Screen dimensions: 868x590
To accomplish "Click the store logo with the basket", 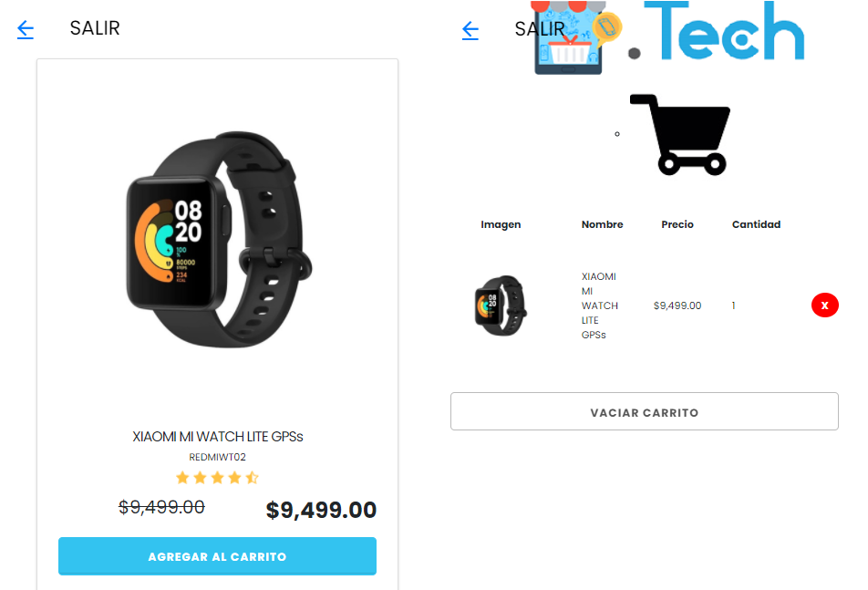I will (x=575, y=37).
